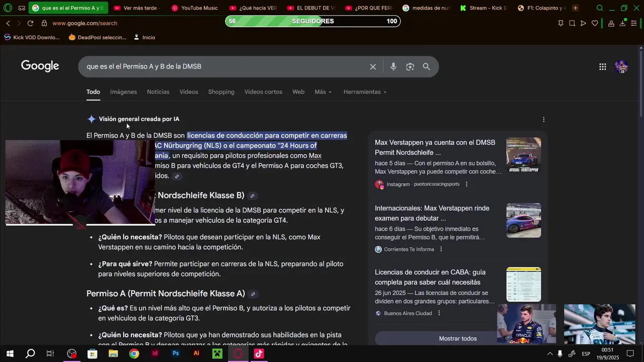
Task: Open Kick VOD Downloader bookmark
Action: click(32, 37)
